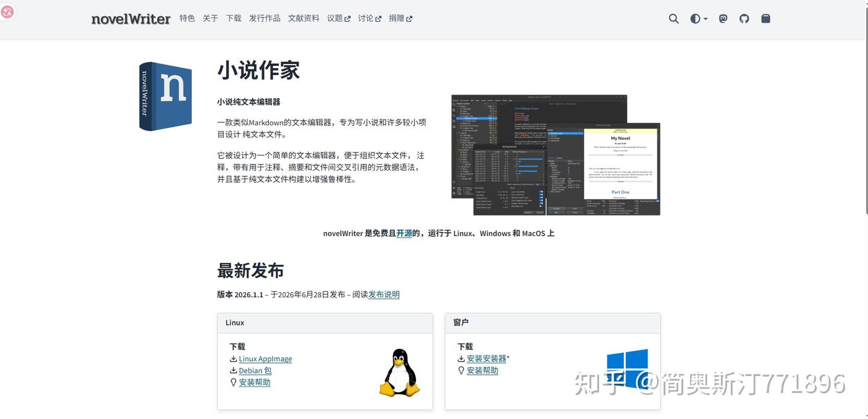Click the blue novelWriter book logo
This screenshot has height=419, width=868.
pos(166,96)
